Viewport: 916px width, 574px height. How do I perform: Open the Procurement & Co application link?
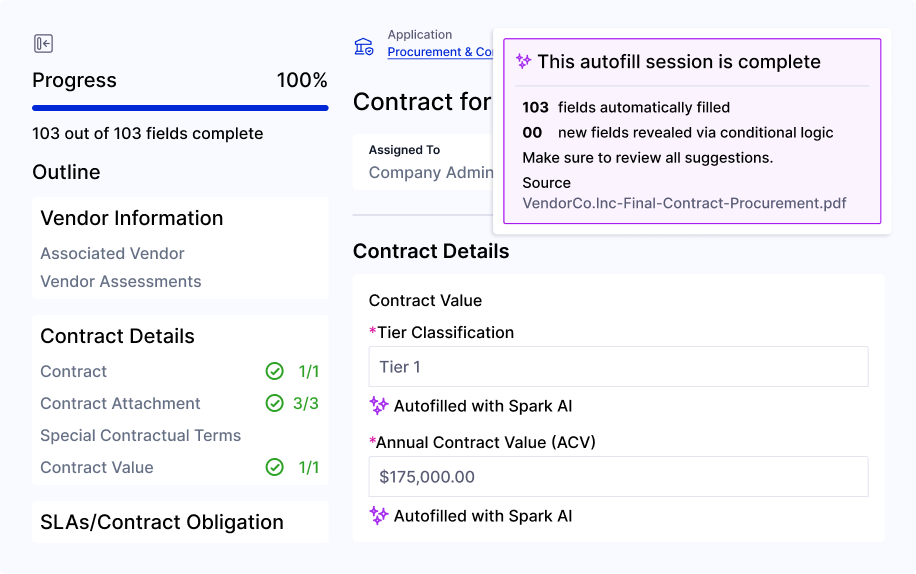(440, 51)
